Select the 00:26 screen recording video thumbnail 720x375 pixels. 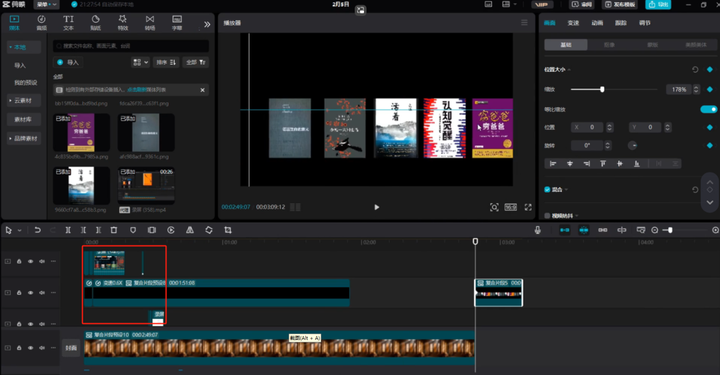146,186
